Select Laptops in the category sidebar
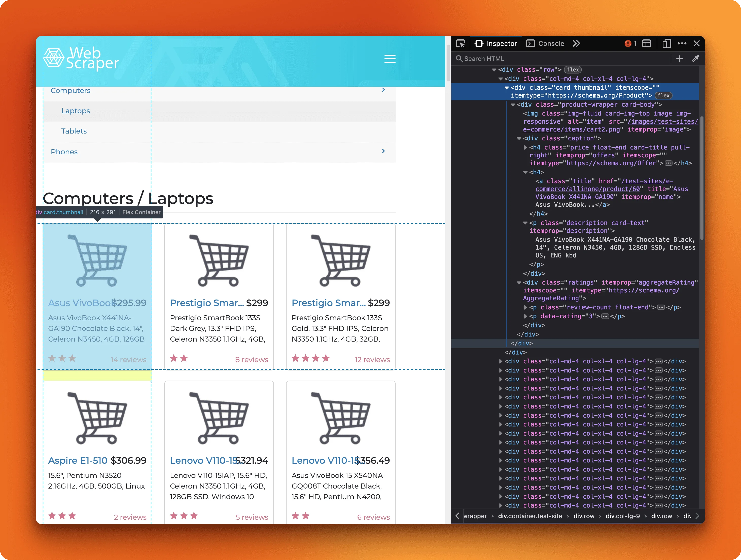This screenshot has height=560, width=741. click(76, 111)
